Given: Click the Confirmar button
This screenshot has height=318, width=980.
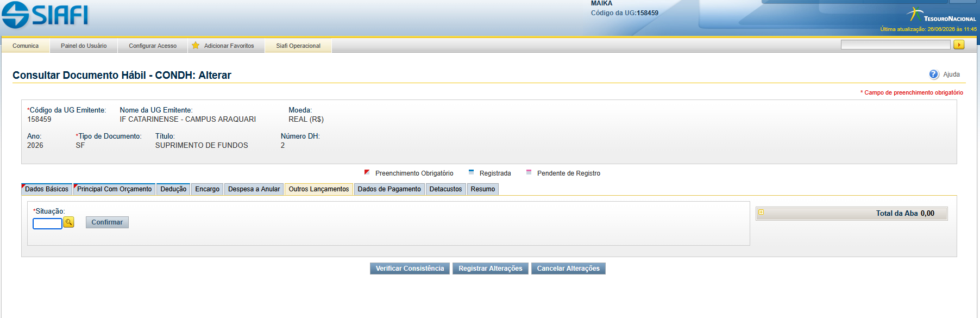Looking at the screenshot, I should [107, 222].
